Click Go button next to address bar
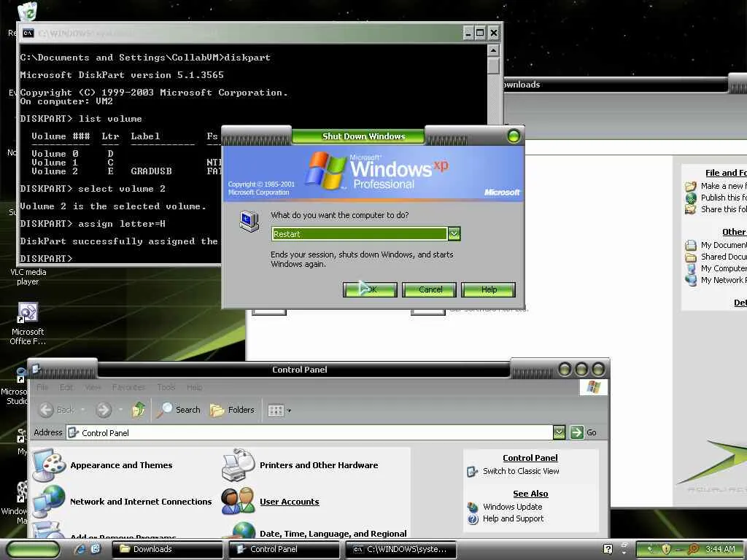Viewport: 747px width, 560px height. tap(584, 432)
